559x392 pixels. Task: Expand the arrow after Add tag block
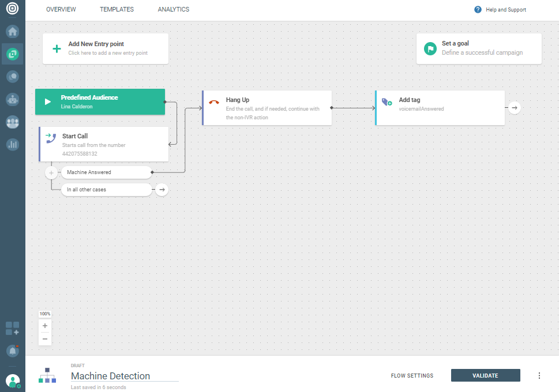click(514, 108)
